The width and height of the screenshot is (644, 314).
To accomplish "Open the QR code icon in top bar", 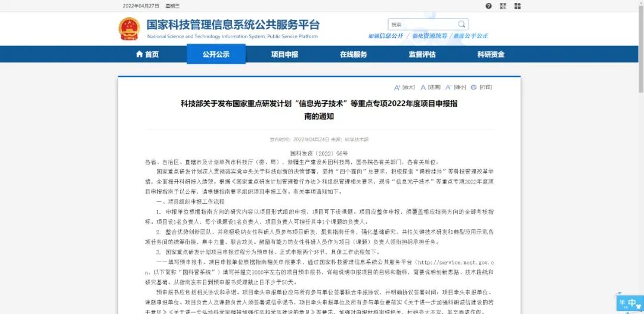I will coord(503,6).
